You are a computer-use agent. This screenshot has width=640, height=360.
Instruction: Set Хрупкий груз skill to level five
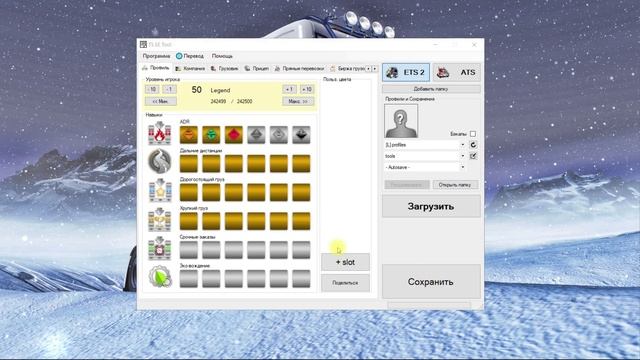[278, 221]
